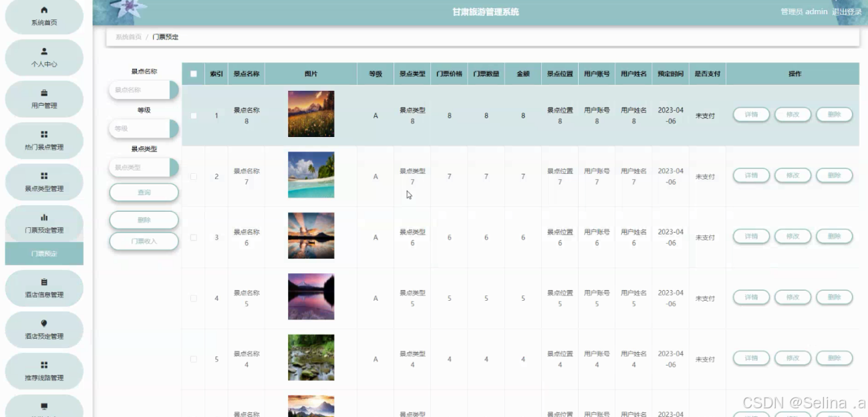
Task: Click 删除 in row 景点名称8
Action: tap(834, 115)
